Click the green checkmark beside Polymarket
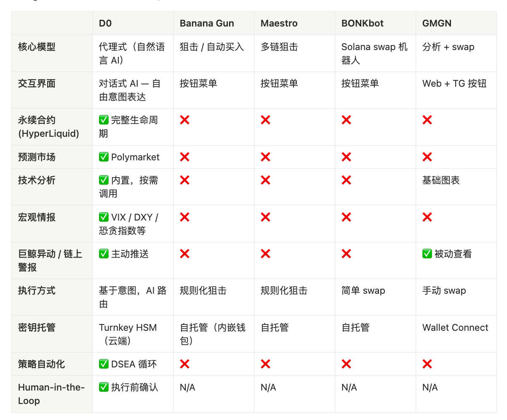 click(x=104, y=157)
